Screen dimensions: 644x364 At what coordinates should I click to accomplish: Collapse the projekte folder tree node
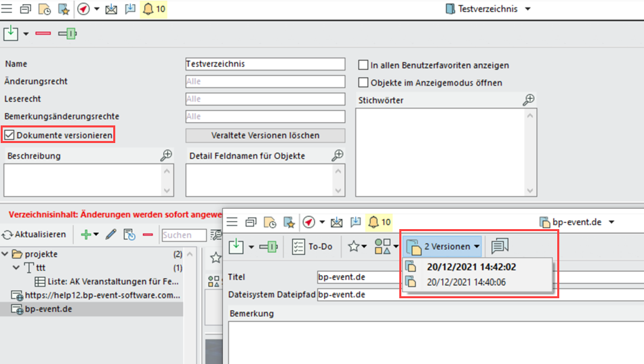(x=6, y=254)
